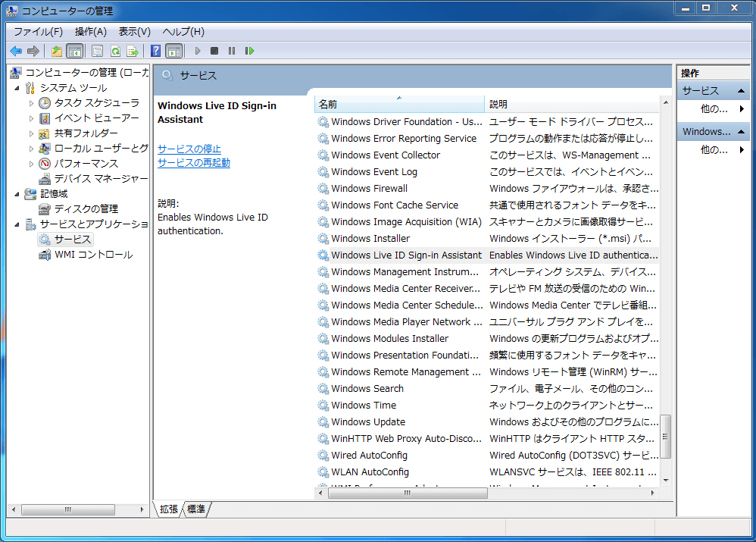Select the 共有フォルダー tree icon

pos(45,133)
